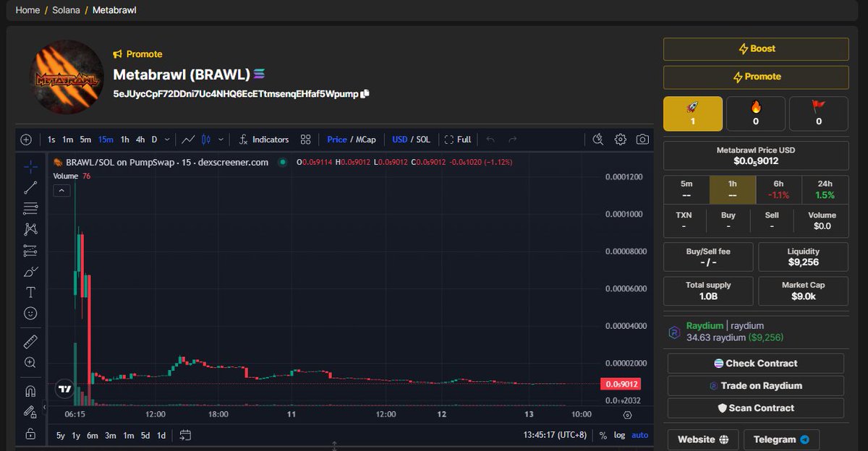Open the emoji icons tool

coord(30,314)
